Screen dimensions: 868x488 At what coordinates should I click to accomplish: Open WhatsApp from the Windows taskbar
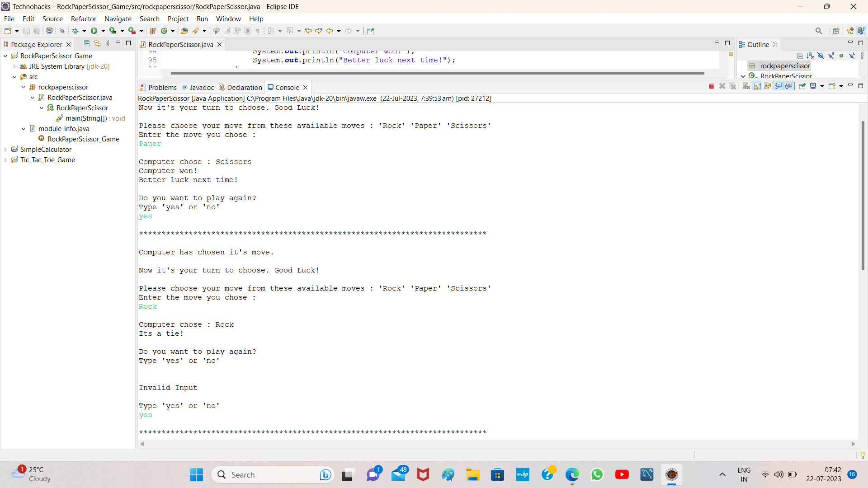[597, 474]
